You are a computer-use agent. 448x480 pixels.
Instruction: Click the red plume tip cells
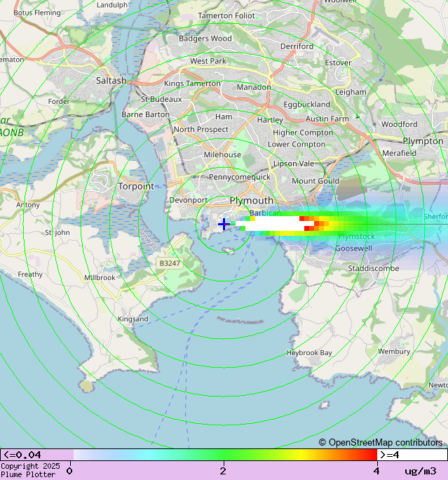pos(308,223)
